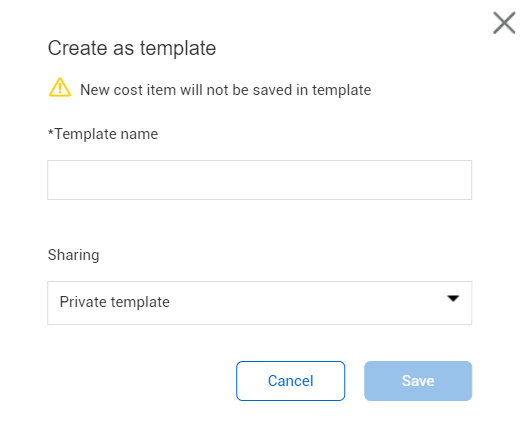Click the 'Sharing' label
The width and height of the screenshot is (521, 434).
point(74,255)
